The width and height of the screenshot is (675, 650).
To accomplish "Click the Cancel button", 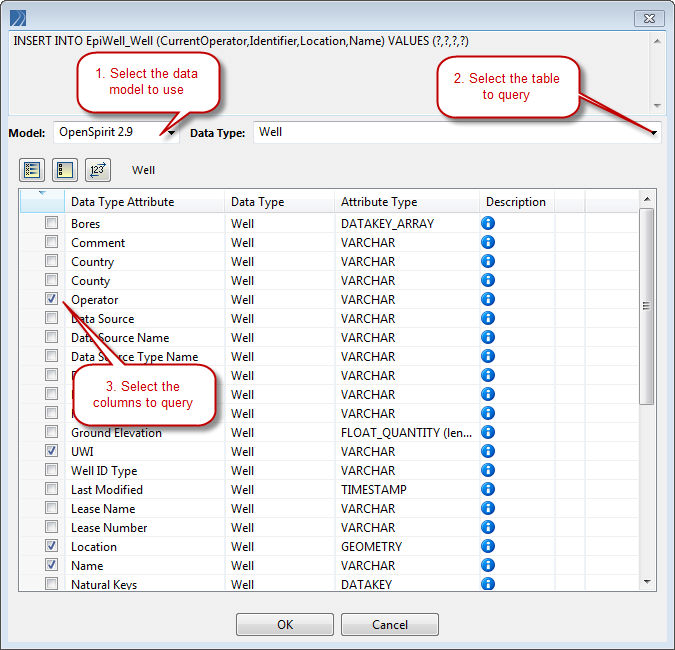I will (x=389, y=624).
